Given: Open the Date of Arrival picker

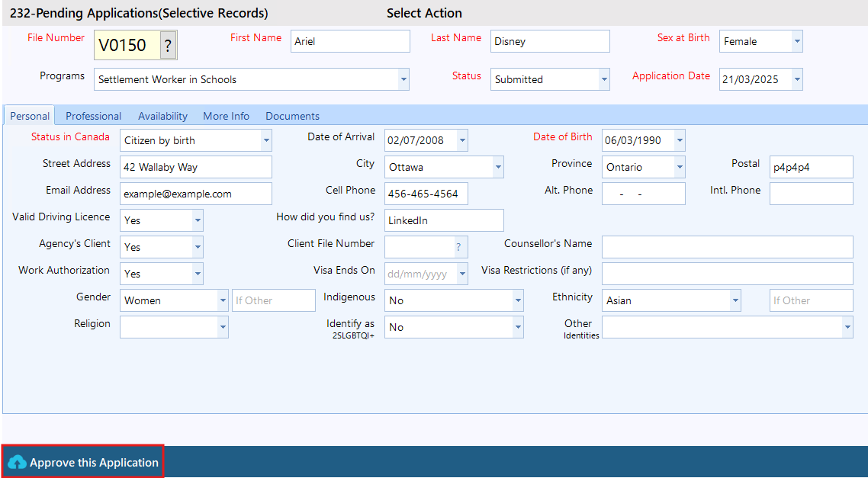Looking at the screenshot, I should 462,140.
